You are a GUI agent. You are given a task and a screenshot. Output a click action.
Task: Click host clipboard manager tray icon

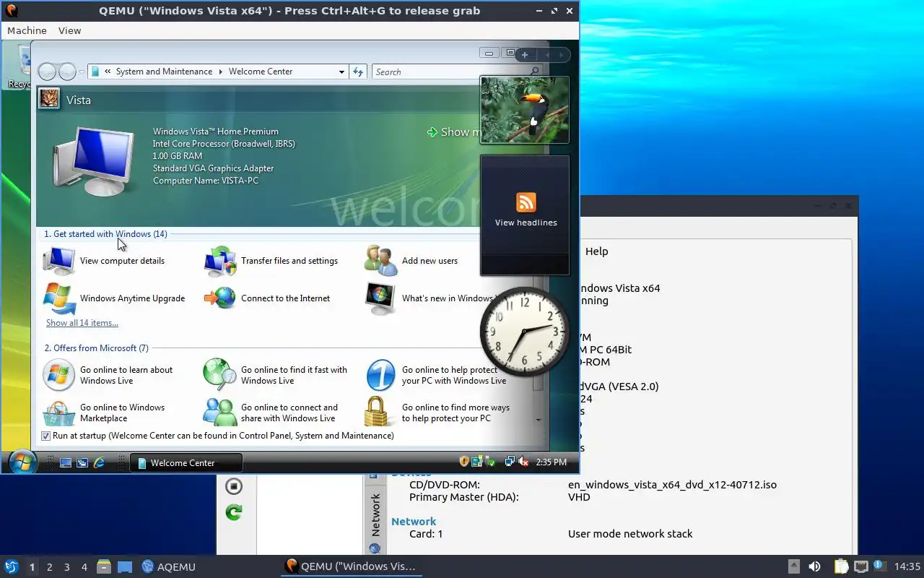841,566
